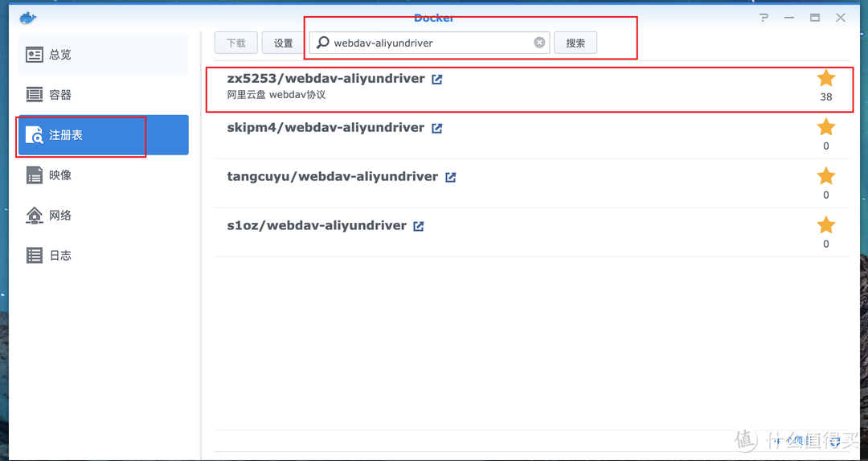The width and height of the screenshot is (868, 461).
Task: Click the star icon for zx5253/webdav-aliyundriver
Action: (x=826, y=78)
